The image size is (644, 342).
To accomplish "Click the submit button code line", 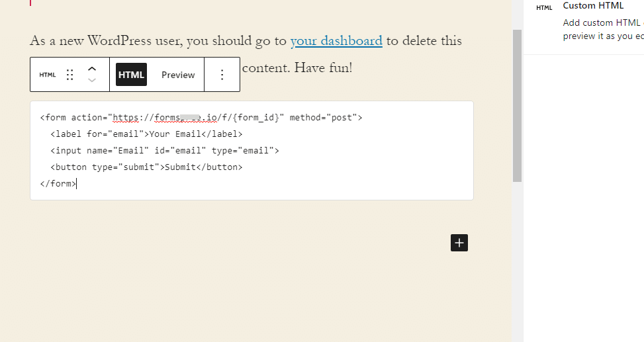I will pyautogui.click(x=146, y=167).
